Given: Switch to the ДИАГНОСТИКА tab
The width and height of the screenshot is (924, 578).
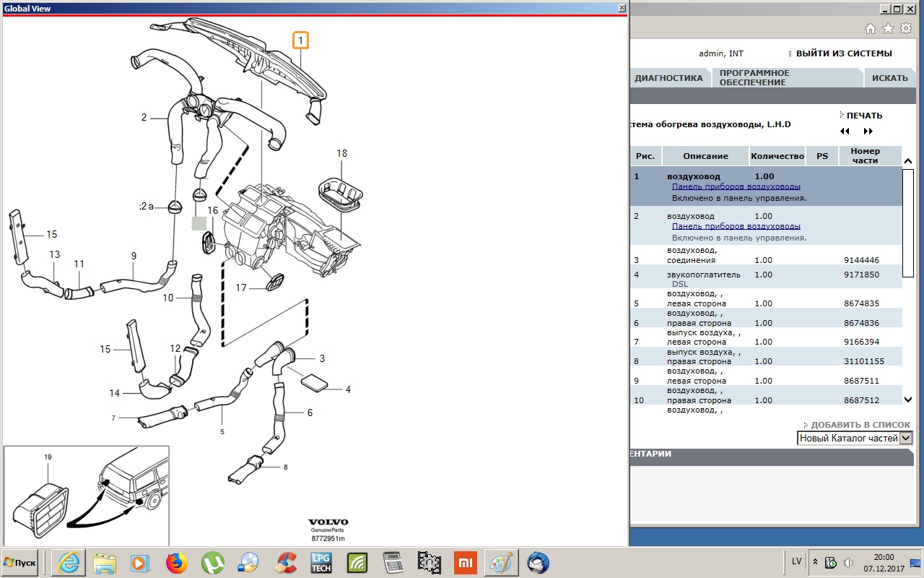Looking at the screenshot, I should [x=668, y=78].
